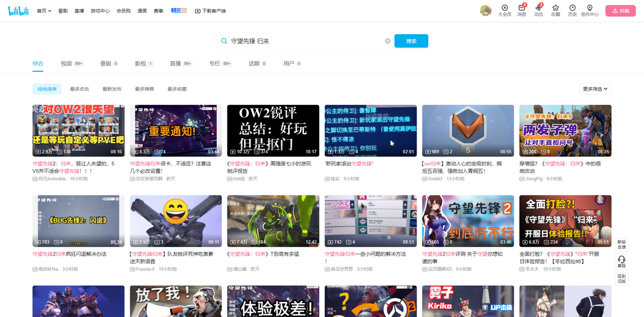Switch to the 话题 tab

coord(258,64)
